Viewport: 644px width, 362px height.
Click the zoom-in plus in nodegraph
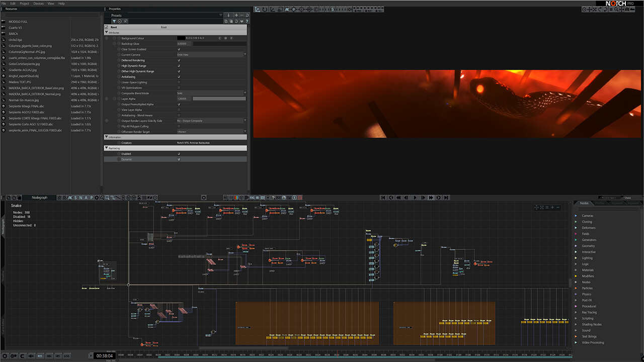552,207
